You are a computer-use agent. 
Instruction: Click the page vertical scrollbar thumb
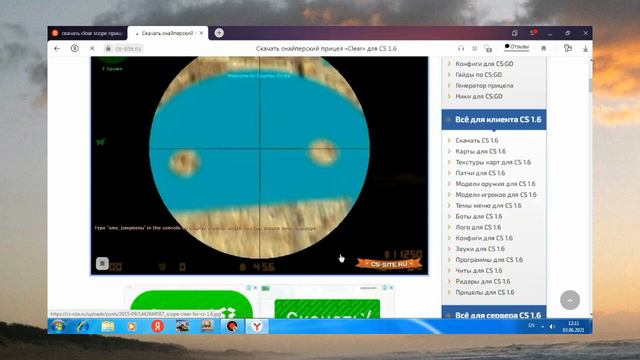pos(590,85)
